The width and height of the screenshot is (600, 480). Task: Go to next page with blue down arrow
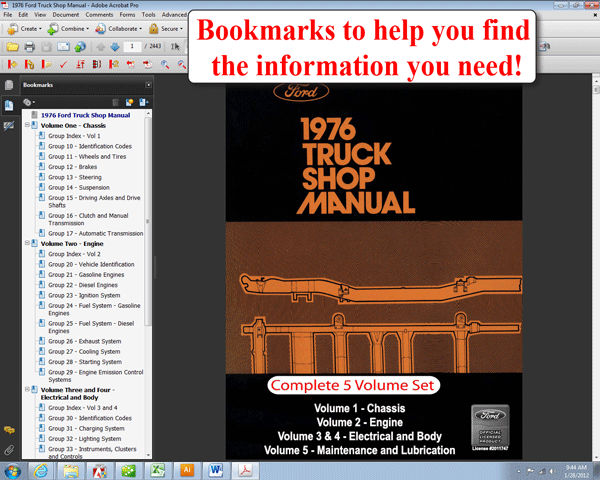[115, 47]
